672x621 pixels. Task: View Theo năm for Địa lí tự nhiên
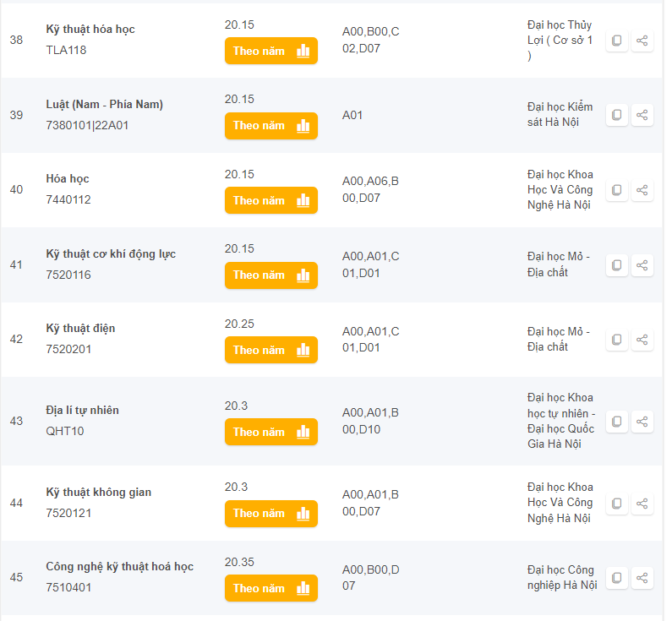click(x=270, y=432)
